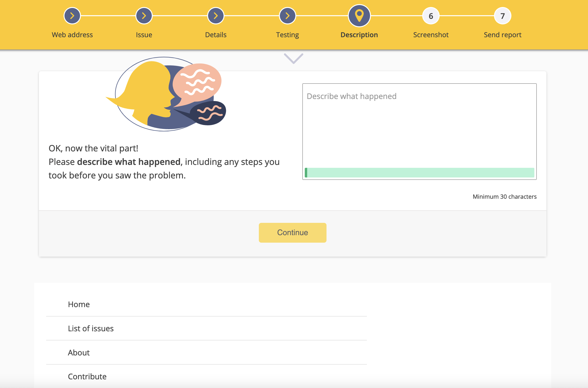Click the talking heads illustration
The image size is (588, 388).
pos(166,94)
